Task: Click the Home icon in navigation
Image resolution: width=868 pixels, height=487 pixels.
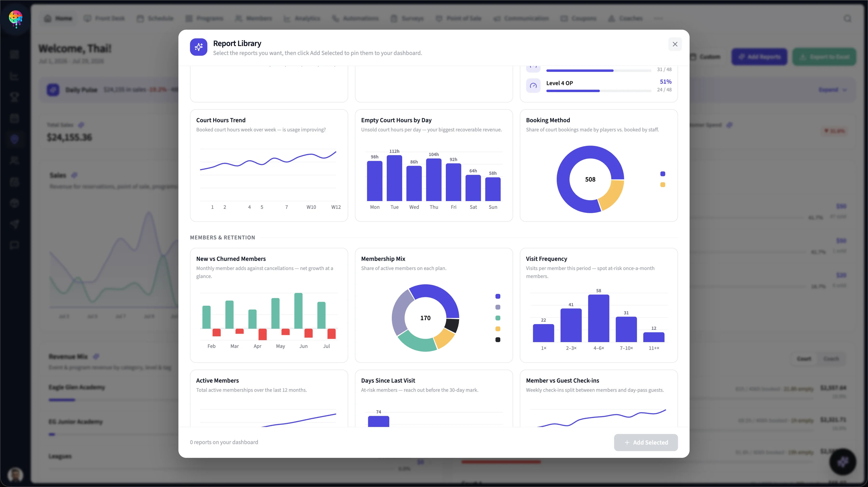Action: (x=48, y=19)
